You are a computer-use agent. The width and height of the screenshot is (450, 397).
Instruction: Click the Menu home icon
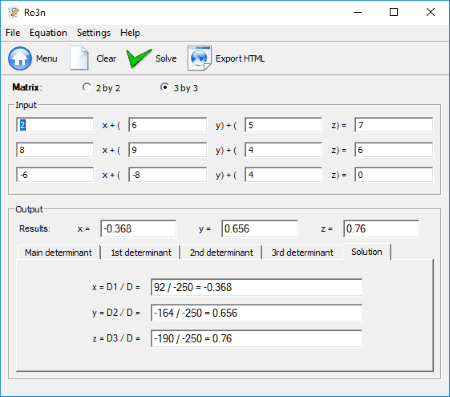[x=20, y=58]
